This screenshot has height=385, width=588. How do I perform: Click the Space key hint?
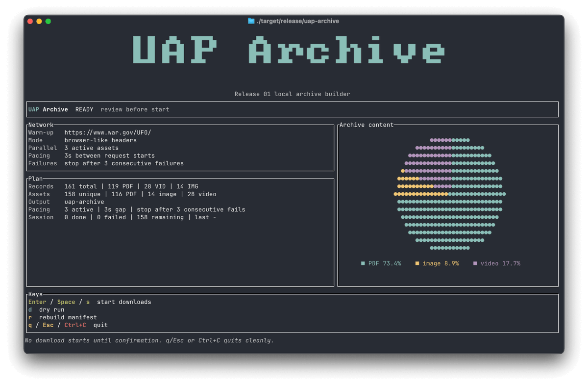point(66,302)
